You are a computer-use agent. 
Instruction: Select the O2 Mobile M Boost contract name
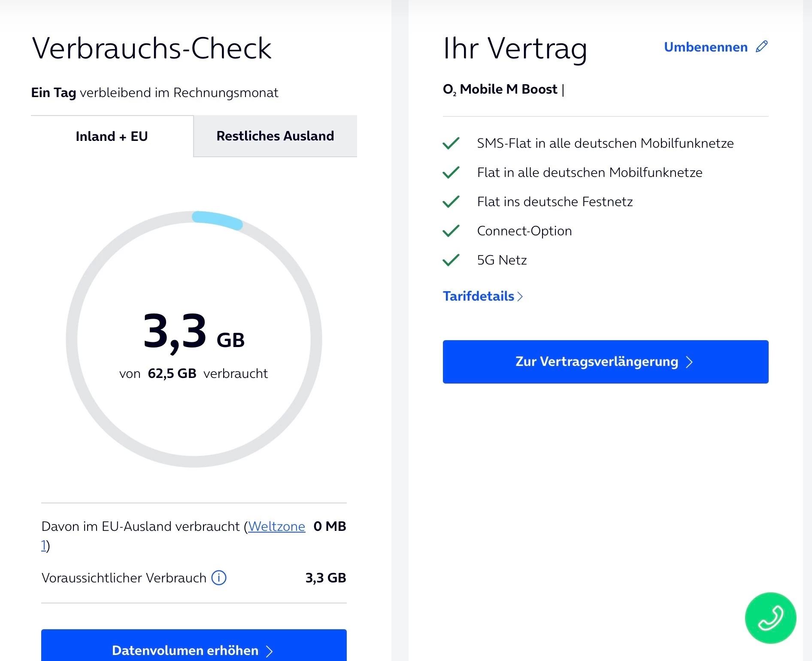(x=500, y=89)
